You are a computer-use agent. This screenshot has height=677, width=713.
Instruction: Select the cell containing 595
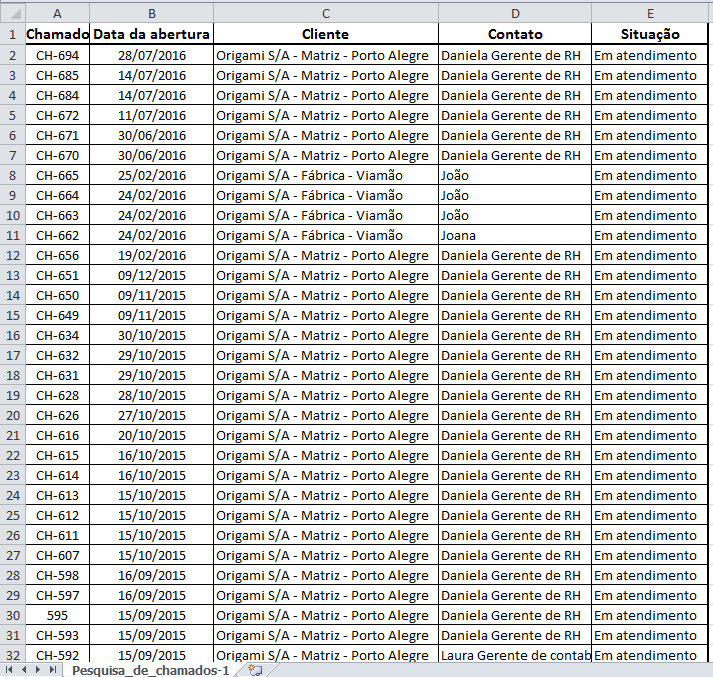pos(57,616)
